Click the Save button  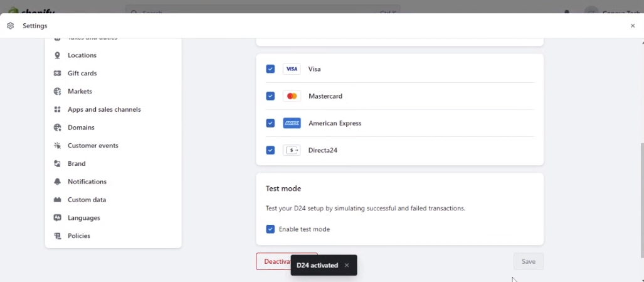pos(528,261)
